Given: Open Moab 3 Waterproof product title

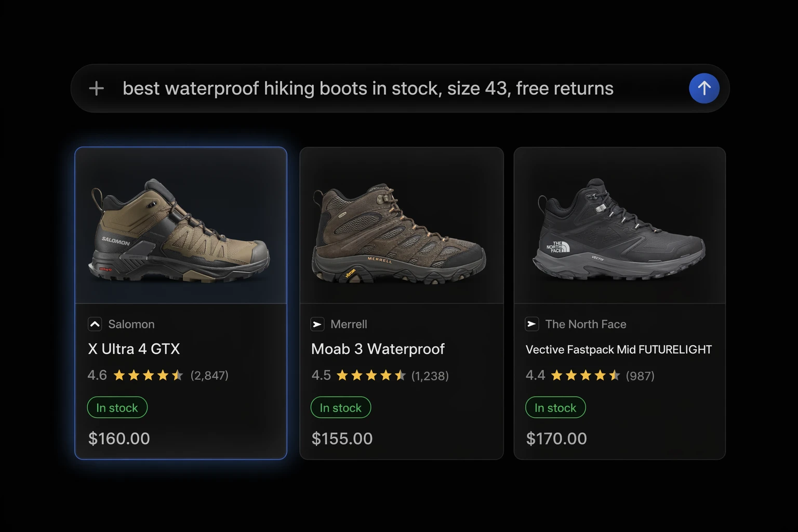Looking at the screenshot, I should coord(378,349).
